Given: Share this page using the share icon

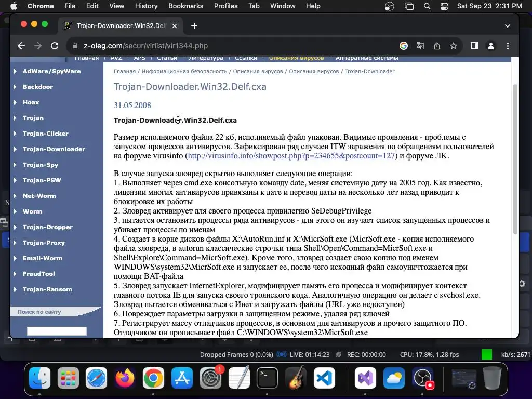Looking at the screenshot, I should [x=436, y=46].
